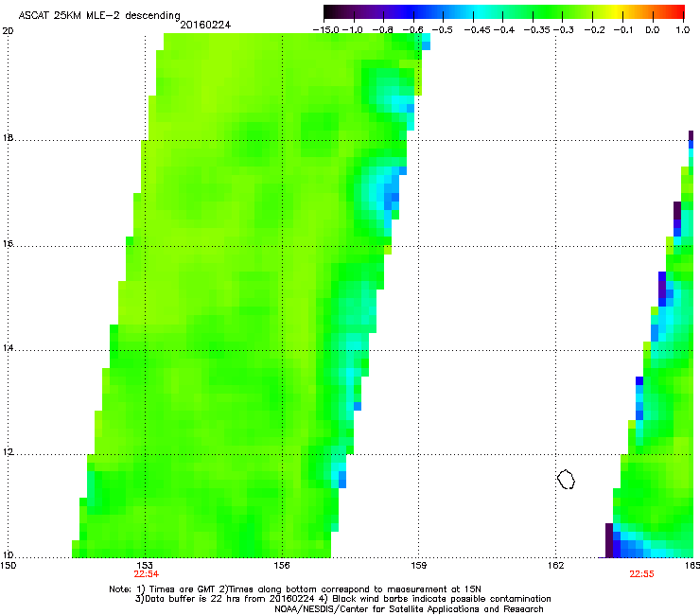The image size is (700, 615).
Task: Click the small island outline near 162E
Action: [566, 479]
